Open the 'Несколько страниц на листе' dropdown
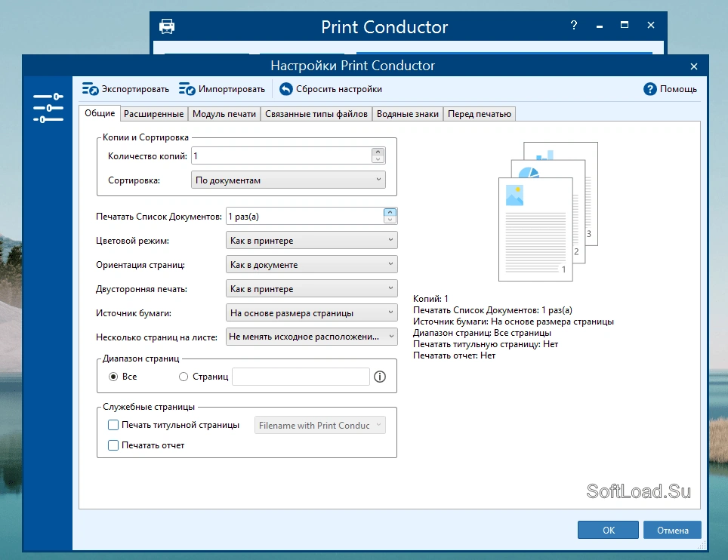728x560 pixels. coord(312,337)
